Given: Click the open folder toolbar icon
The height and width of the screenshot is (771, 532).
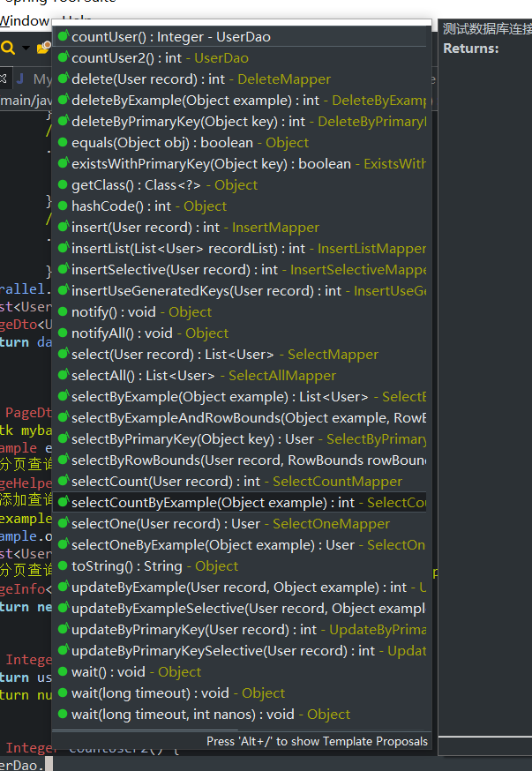Looking at the screenshot, I should [x=44, y=48].
